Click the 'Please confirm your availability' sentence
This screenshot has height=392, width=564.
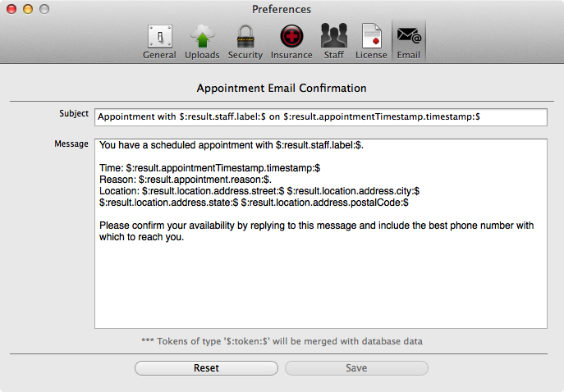317,231
